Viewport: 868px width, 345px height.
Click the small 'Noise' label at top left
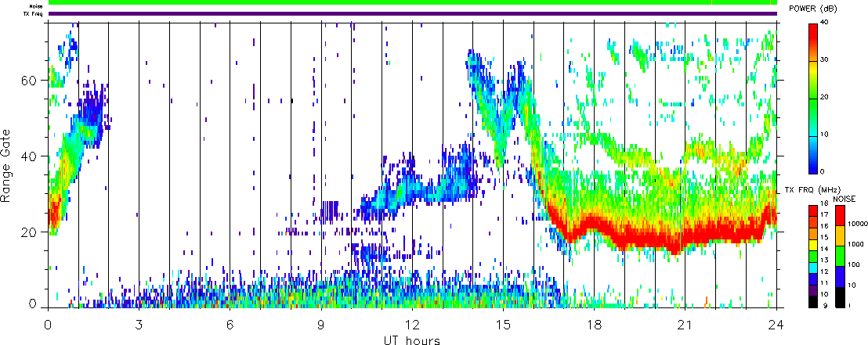[36, 6]
